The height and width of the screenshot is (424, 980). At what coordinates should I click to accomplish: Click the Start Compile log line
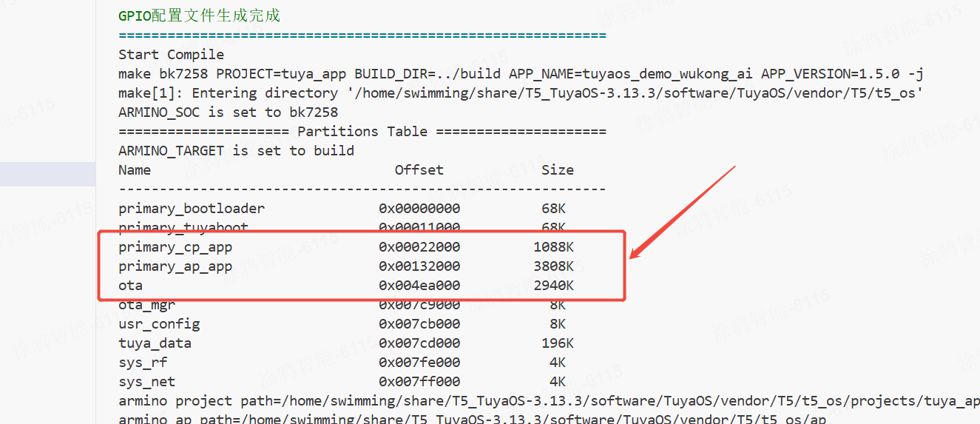click(171, 55)
